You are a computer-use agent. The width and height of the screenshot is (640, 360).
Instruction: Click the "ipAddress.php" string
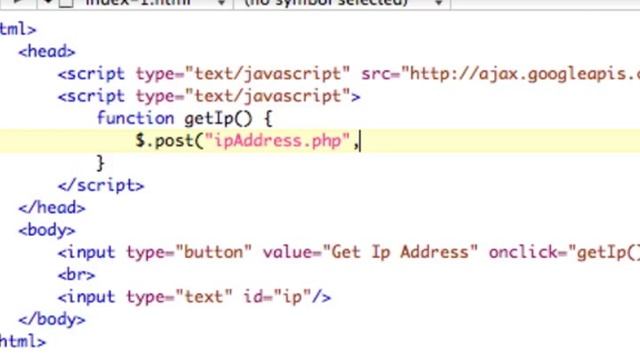click(x=278, y=141)
